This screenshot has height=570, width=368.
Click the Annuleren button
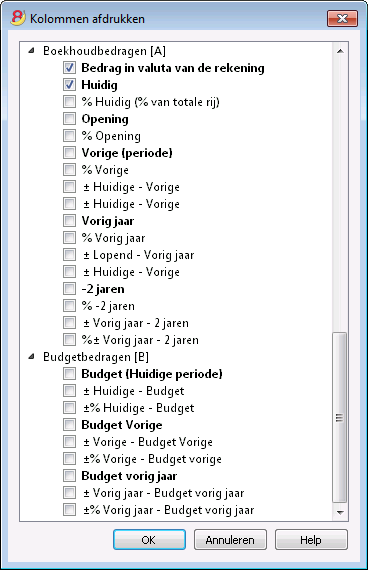click(230, 540)
